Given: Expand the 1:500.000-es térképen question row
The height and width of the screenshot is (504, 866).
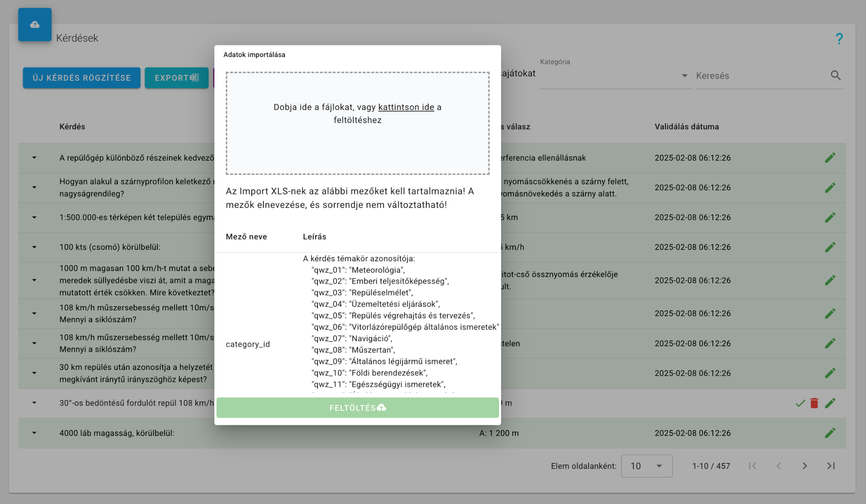Looking at the screenshot, I should coord(34,217).
